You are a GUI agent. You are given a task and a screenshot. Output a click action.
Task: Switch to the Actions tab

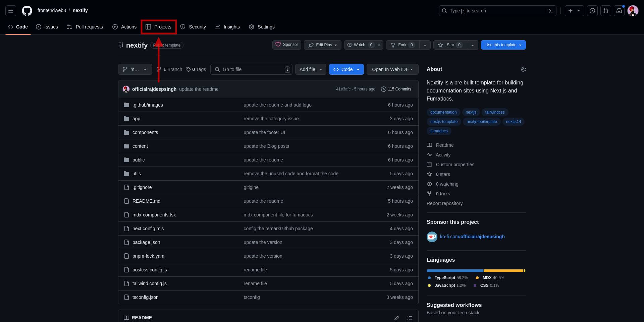pos(124,27)
